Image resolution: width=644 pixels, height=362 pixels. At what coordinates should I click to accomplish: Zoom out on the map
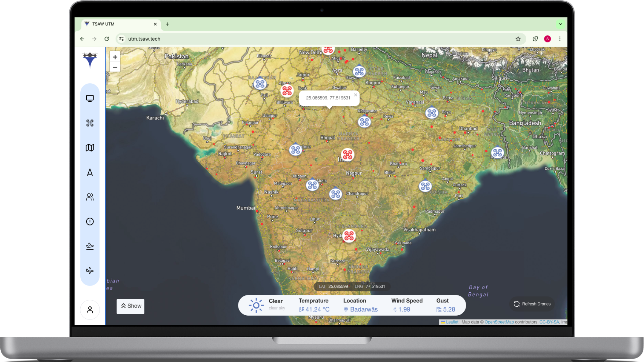tap(115, 67)
